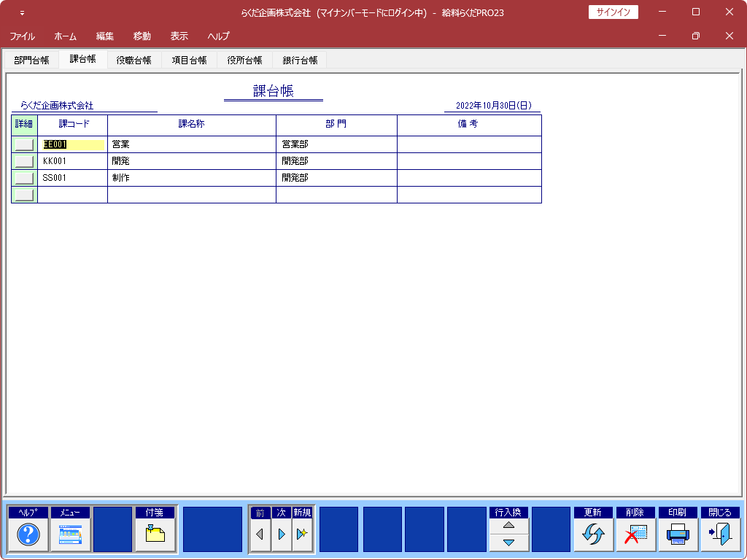Viewport: 747px width, 560px height.
Task: Click detail button of the empty row
Action: pos(24,195)
